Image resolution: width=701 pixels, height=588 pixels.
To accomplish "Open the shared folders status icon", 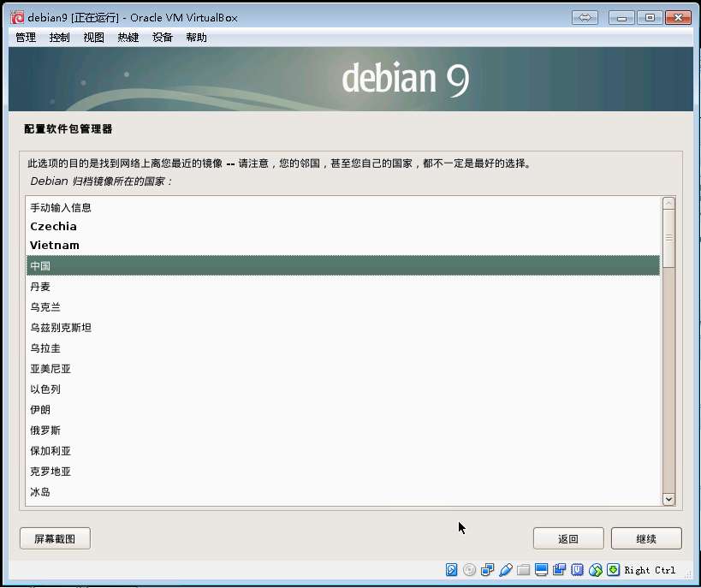I will [x=524, y=570].
